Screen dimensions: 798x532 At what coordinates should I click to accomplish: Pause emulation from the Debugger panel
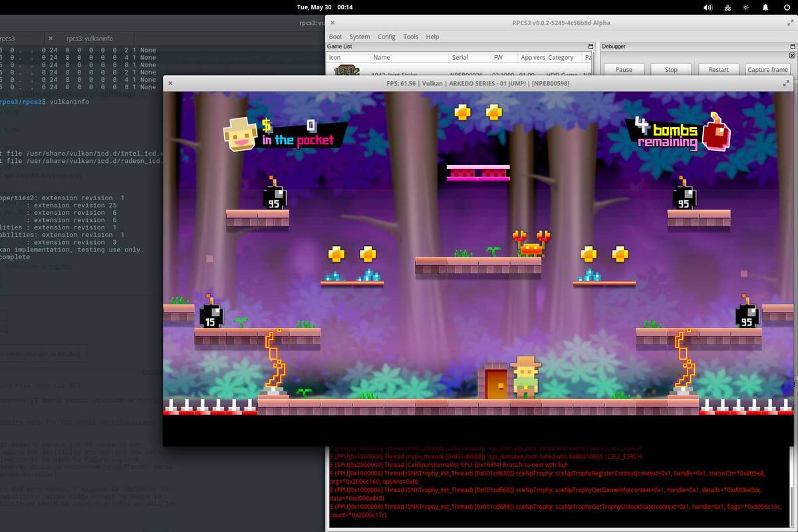click(x=624, y=69)
